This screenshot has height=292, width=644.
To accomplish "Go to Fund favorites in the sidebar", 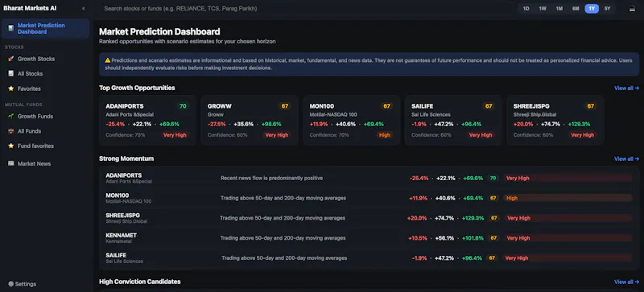I will pos(45,146).
